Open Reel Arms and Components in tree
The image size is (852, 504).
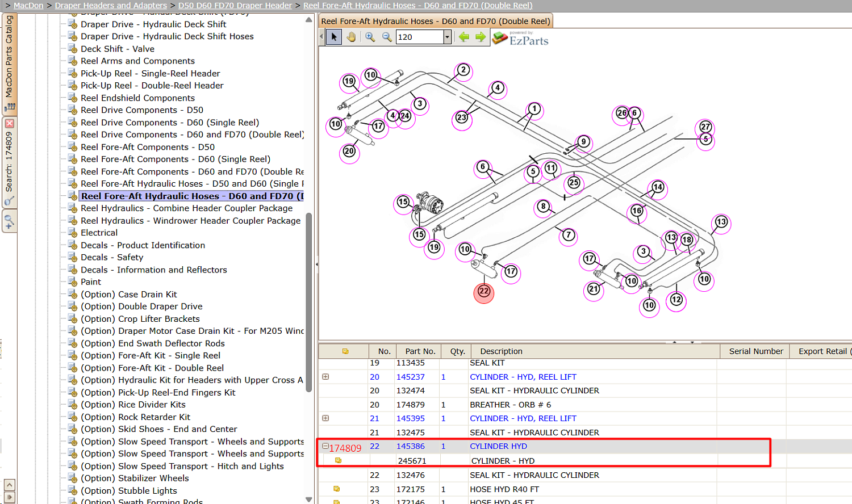(137, 61)
